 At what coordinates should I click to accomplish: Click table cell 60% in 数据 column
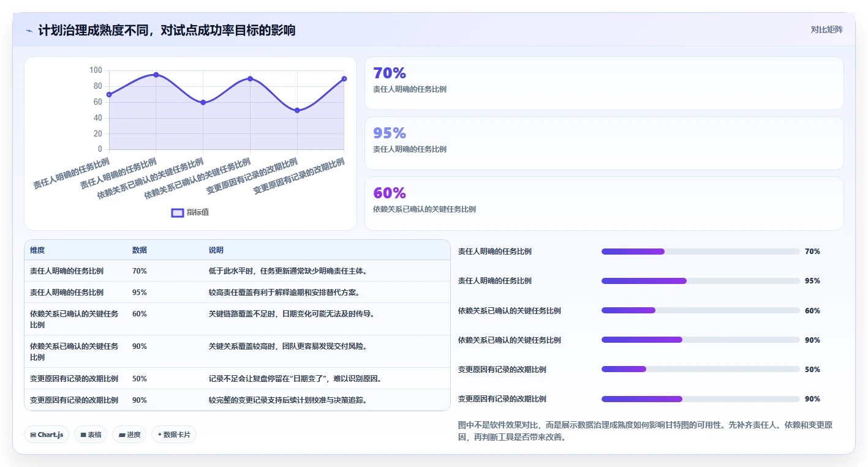[x=140, y=313]
